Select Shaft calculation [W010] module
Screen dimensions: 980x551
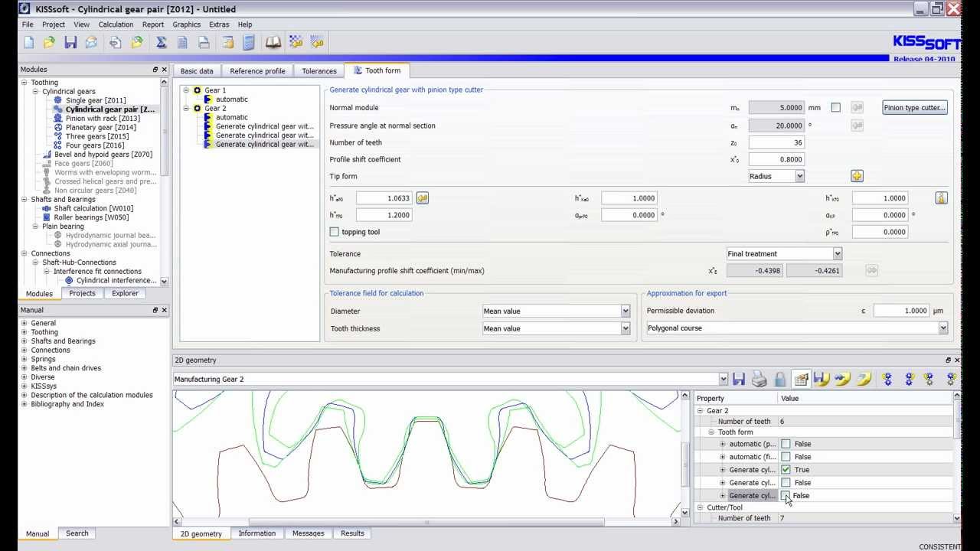click(x=93, y=208)
